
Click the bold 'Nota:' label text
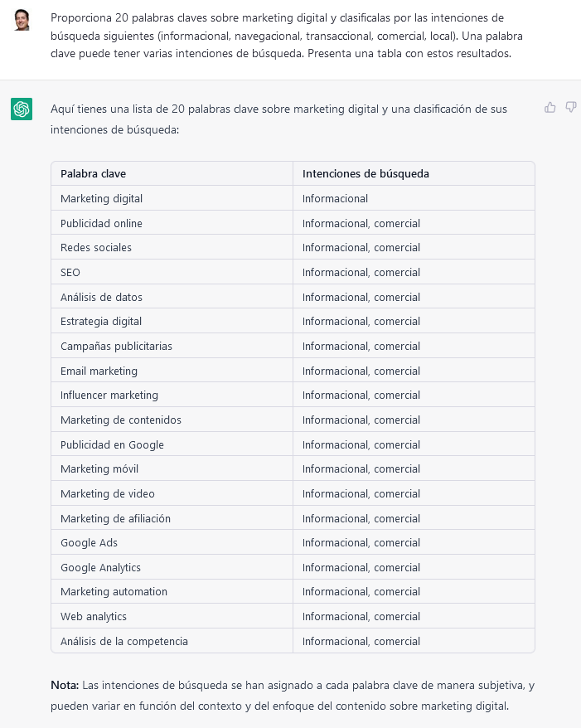(x=65, y=685)
